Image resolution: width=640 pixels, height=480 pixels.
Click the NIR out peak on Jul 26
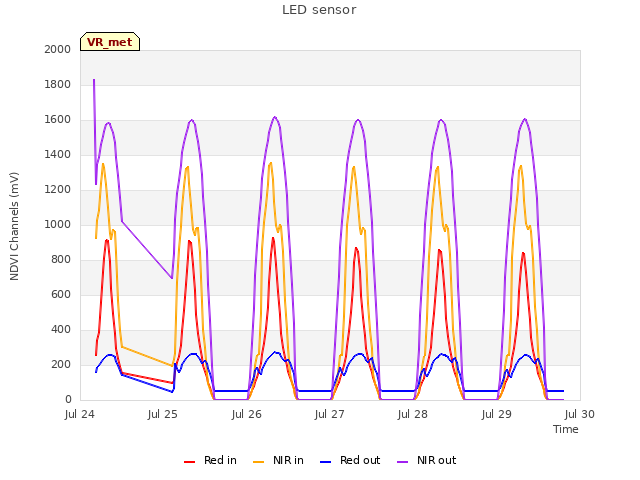pyautogui.click(x=275, y=117)
